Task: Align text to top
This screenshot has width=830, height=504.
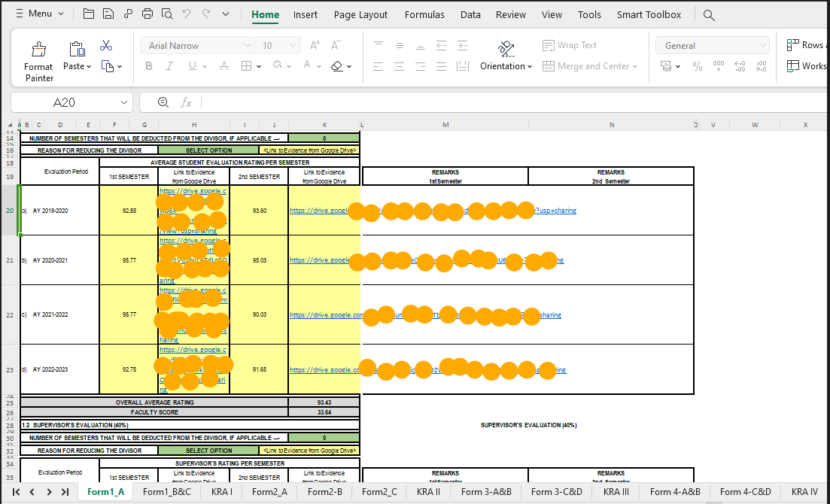Action: pos(379,46)
